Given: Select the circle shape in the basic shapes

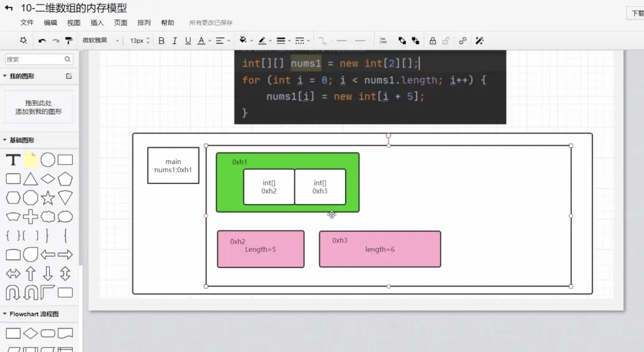Looking at the screenshot, I should tap(48, 160).
